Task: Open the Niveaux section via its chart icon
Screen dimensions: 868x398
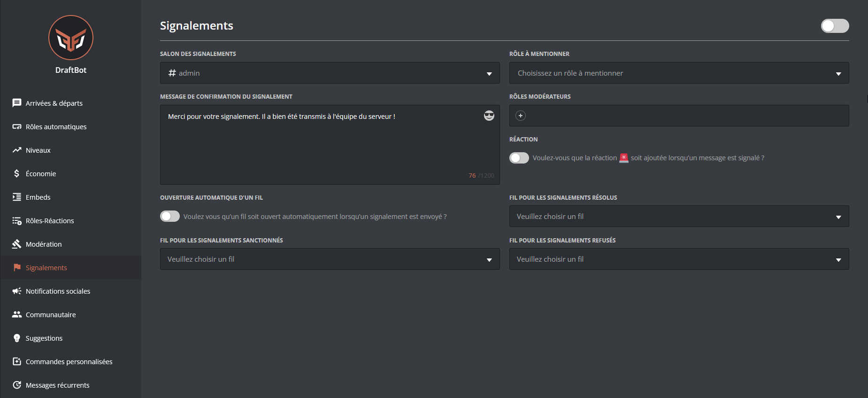Action: pyautogui.click(x=17, y=150)
